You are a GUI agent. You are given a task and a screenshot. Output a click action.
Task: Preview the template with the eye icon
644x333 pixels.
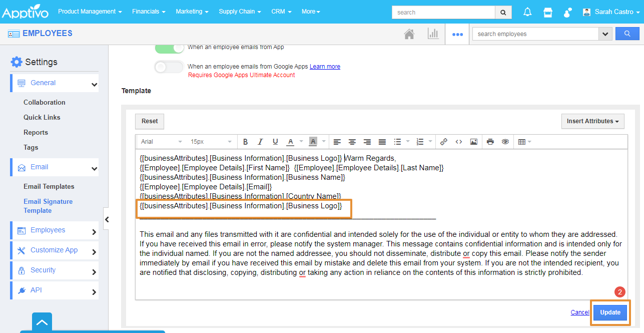[x=505, y=142]
